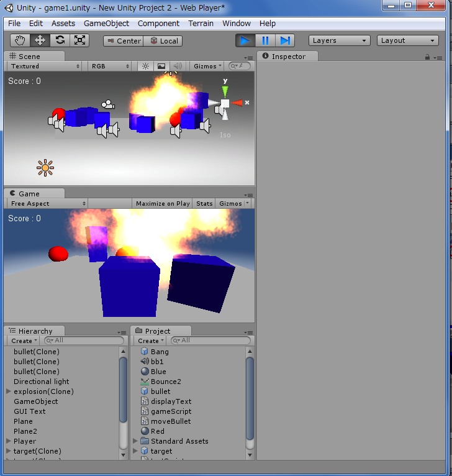This screenshot has width=452, height=476.
Task: Open Game view Gizmos dropdown arrow
Action: click(x=248, y=203)
